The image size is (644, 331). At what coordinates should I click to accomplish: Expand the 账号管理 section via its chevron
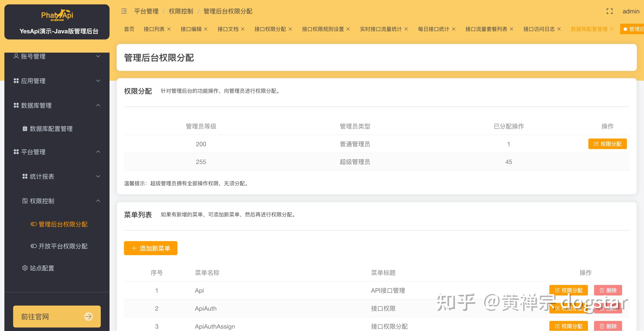(98, 56)
